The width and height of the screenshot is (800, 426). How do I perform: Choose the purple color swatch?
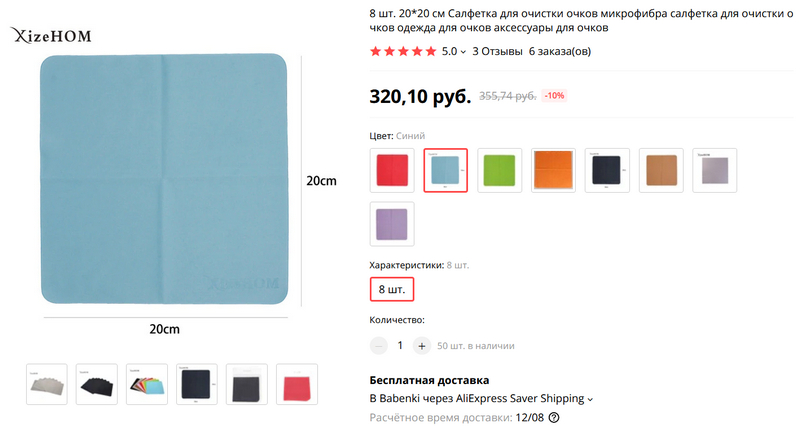tap(391, 224)
